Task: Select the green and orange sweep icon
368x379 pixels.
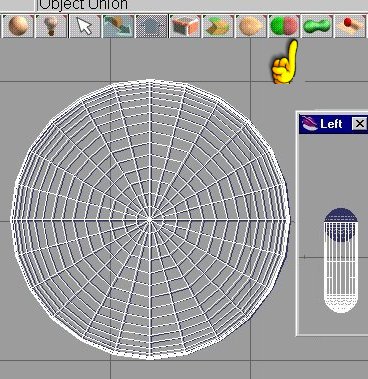Action: [218, 26]
